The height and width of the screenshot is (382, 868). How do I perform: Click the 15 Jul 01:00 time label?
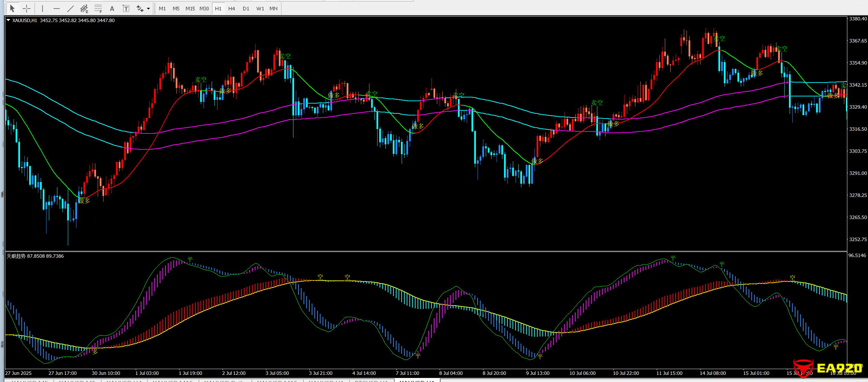[756, 373]
